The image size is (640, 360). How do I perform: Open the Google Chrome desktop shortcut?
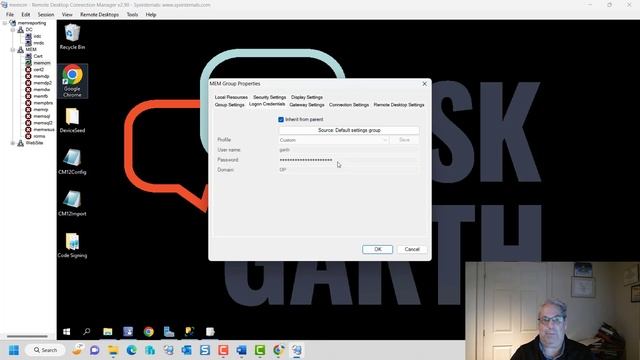[72, 81]
